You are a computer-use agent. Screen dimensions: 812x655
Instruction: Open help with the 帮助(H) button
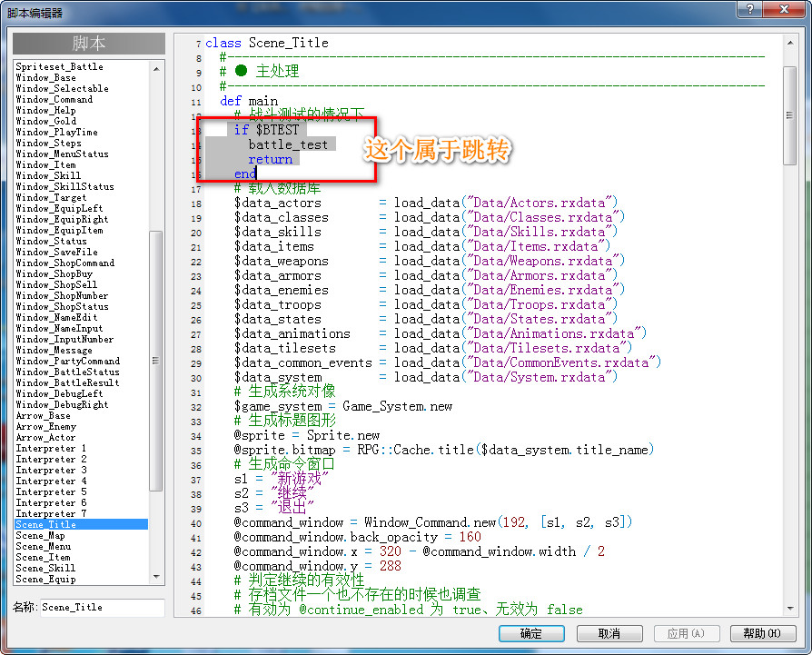coord(762,633)
